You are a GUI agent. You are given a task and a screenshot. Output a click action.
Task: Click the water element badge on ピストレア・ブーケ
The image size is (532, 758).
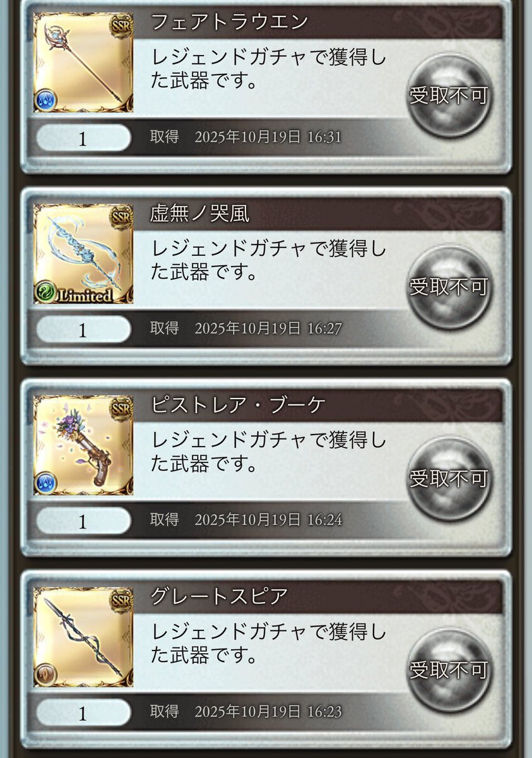[x=45, y=483]
